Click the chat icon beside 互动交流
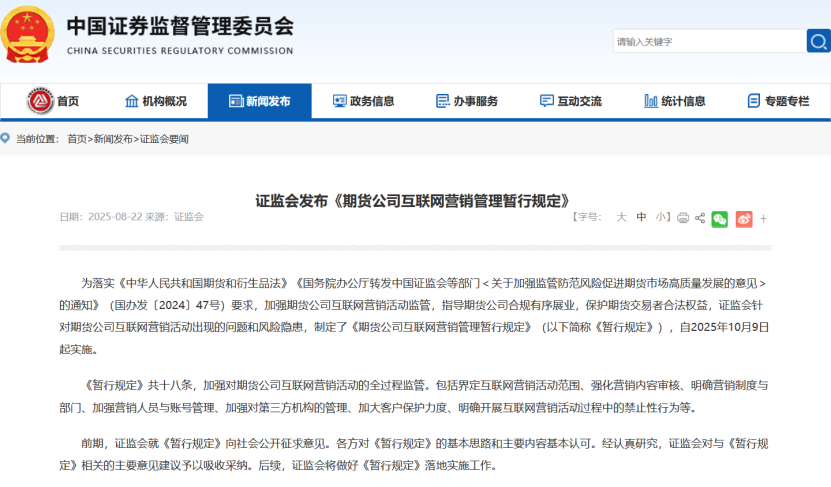 pos(546,101)
